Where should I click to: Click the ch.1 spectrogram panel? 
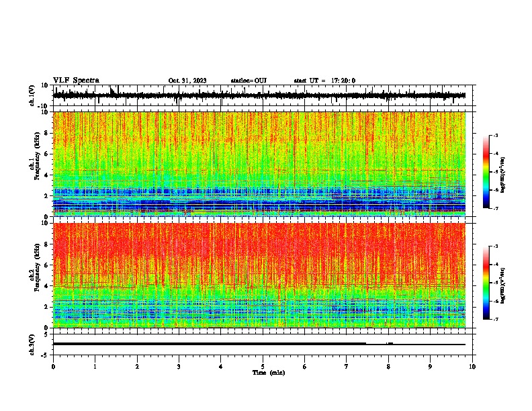pos(259,164)
